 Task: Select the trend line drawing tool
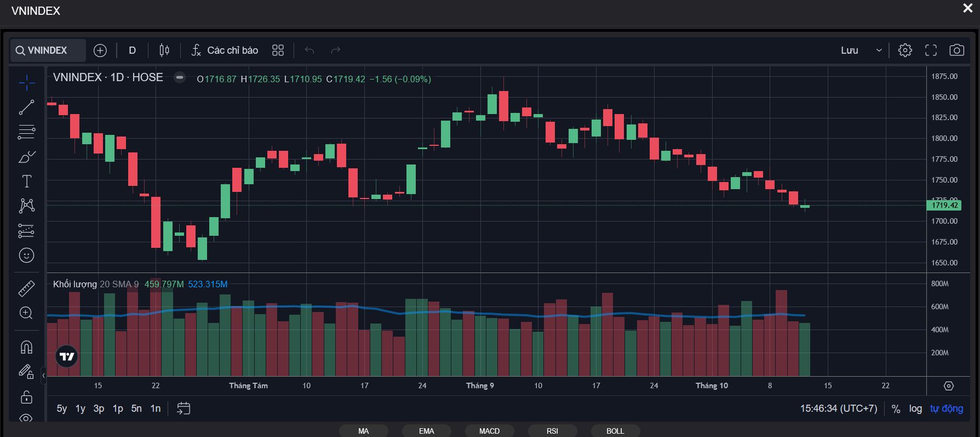tap(26, 107)
